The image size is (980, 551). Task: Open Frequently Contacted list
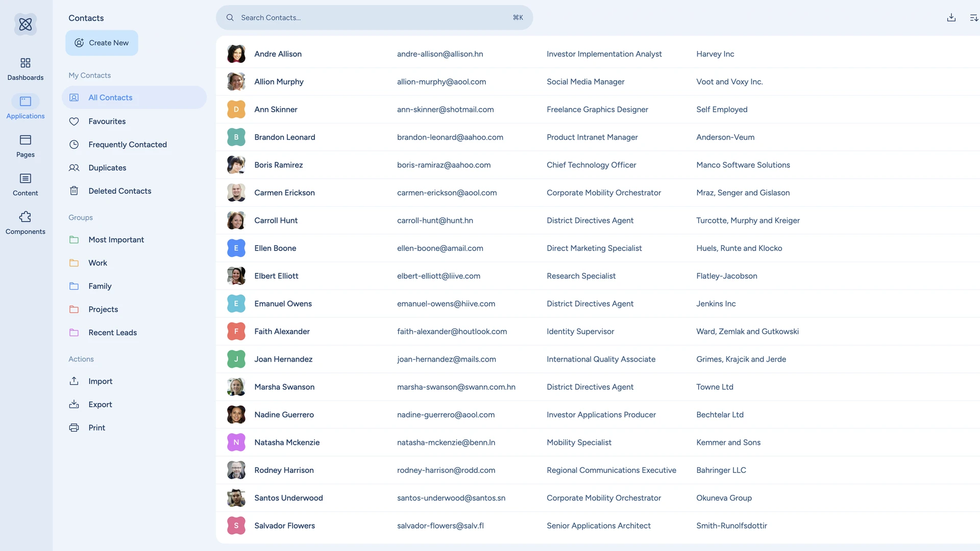(x=134, y=144)
